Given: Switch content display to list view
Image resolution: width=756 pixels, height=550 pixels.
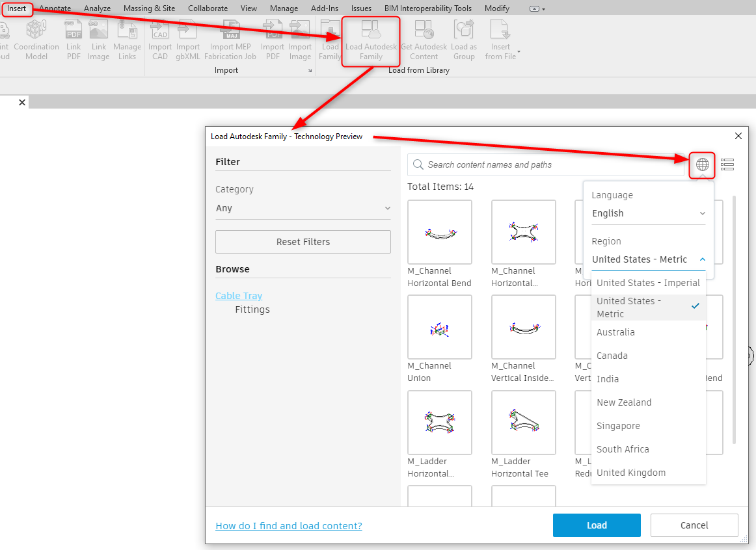Looking at the screenshot, I should click(727, 164).
